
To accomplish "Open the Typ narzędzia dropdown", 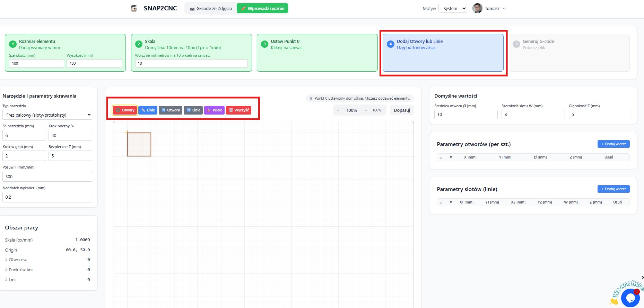I will (x=47, y=115).
